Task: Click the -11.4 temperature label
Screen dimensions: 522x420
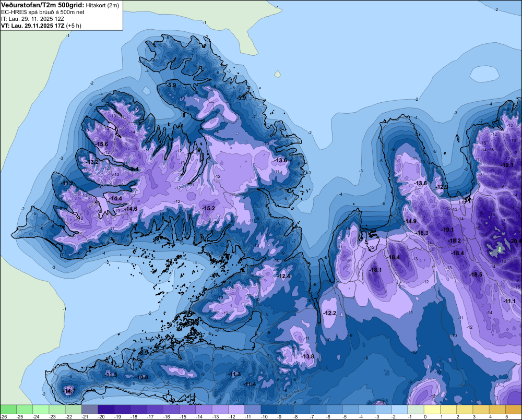Action: 250,384
